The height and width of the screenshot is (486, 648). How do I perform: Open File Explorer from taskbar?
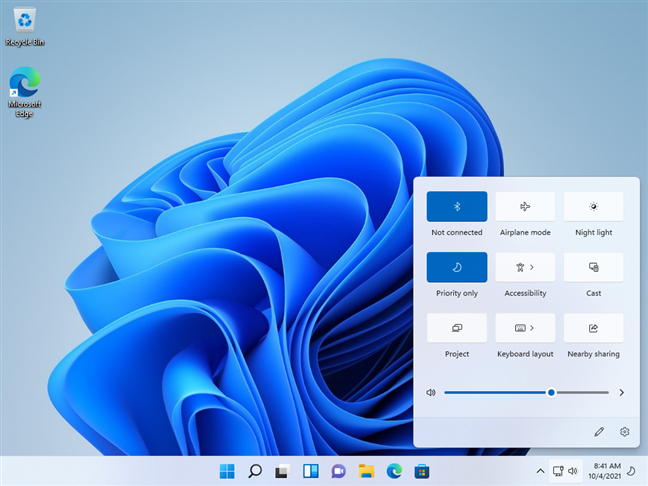[x=366, y=471]
